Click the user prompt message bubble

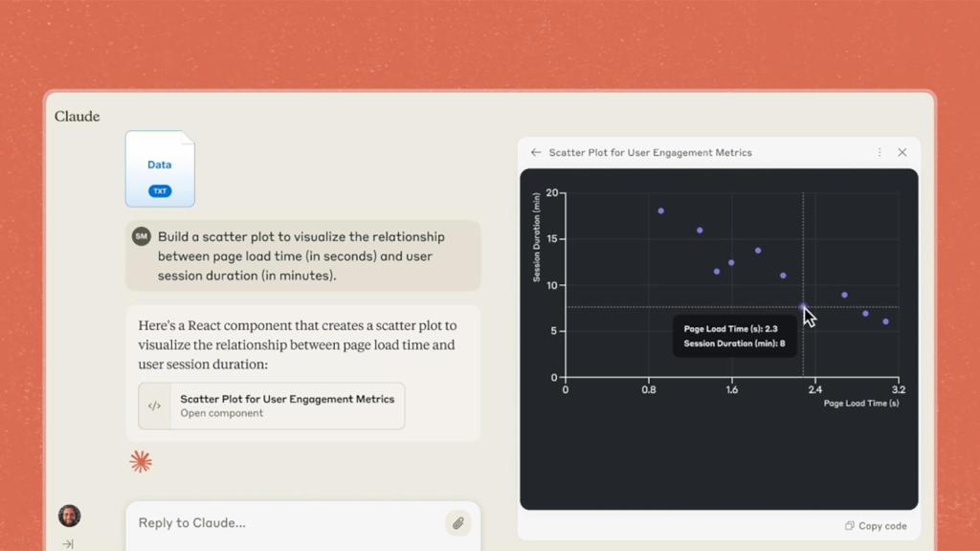point(302,255)
